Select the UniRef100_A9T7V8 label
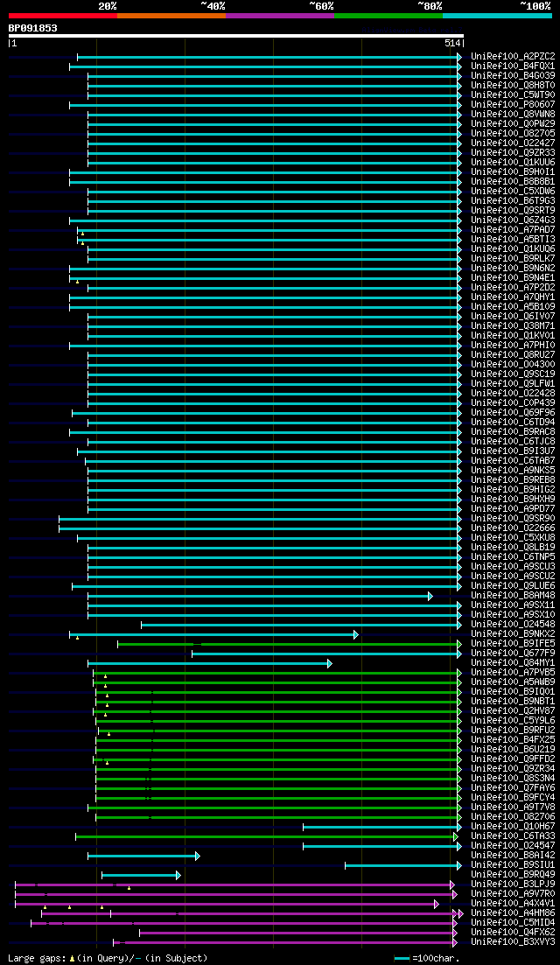Image resolution: width=560 pixels, height=965 pixels. click(514, 808)
